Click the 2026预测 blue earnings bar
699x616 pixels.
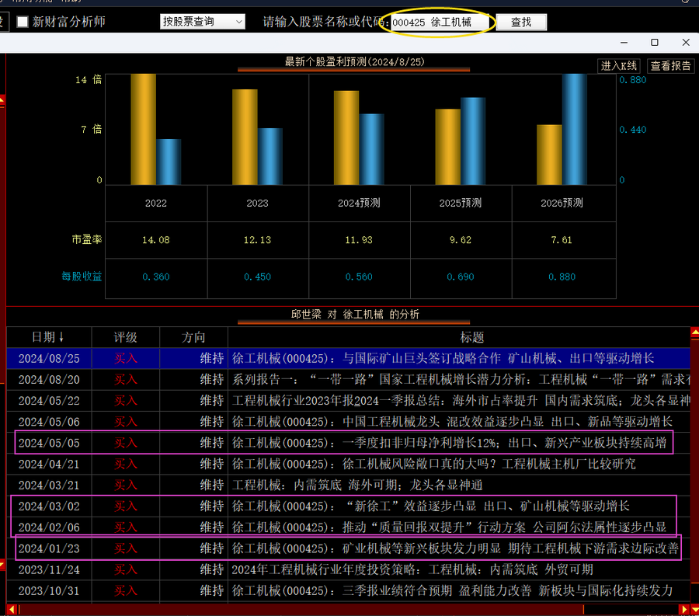pyautogui.click(x=574, y=128)
